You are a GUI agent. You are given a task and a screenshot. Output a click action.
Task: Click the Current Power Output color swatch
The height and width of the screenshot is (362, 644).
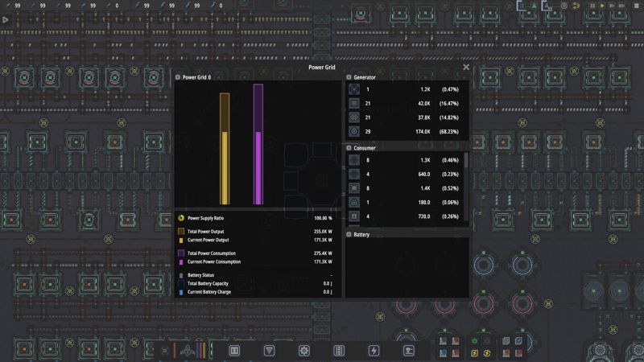click(x=181, y=240)
